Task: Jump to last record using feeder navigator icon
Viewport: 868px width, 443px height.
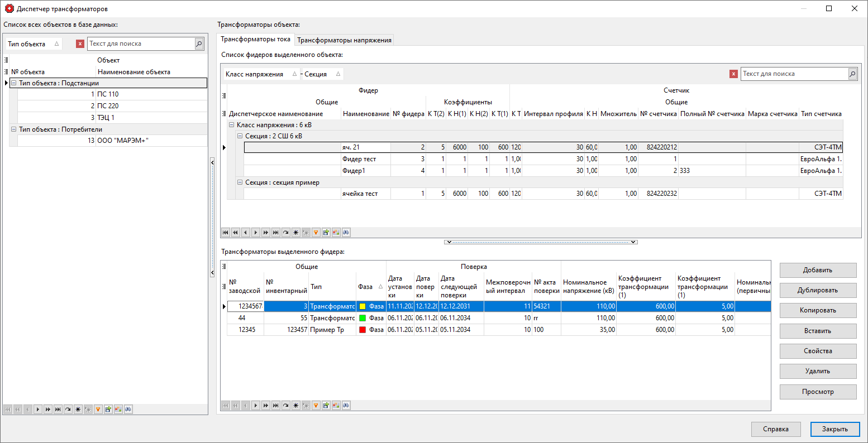Action: pos(276,232)
